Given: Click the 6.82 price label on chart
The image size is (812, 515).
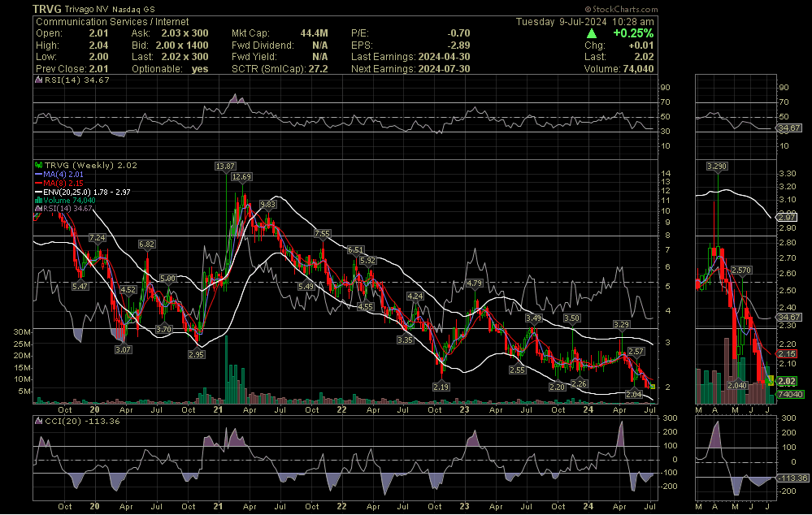Looking at the screenshot, I should 146,244.
